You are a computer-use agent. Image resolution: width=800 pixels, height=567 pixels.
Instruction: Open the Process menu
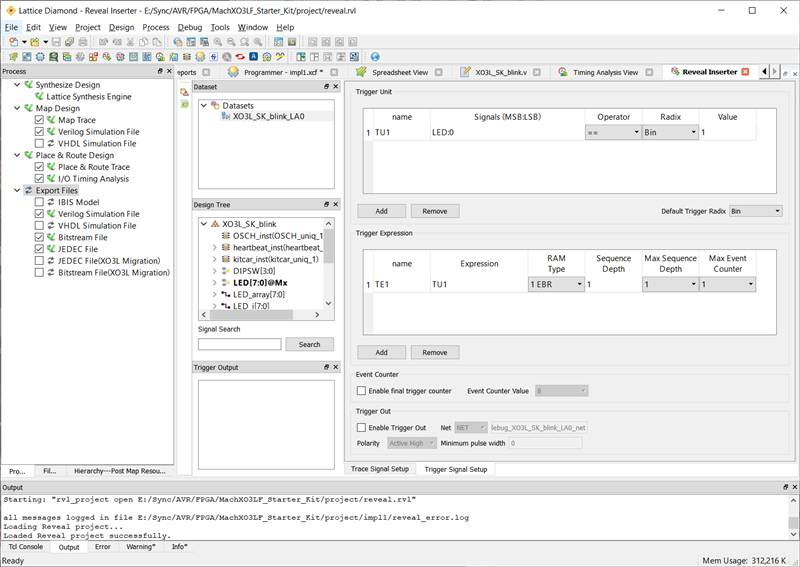pyautogui.click(x=155, y=27)
